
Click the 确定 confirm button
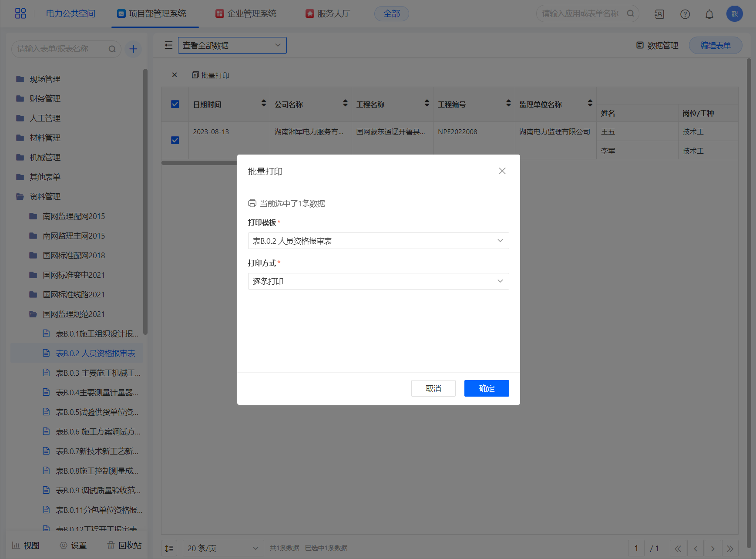click(x=486, y=388)
